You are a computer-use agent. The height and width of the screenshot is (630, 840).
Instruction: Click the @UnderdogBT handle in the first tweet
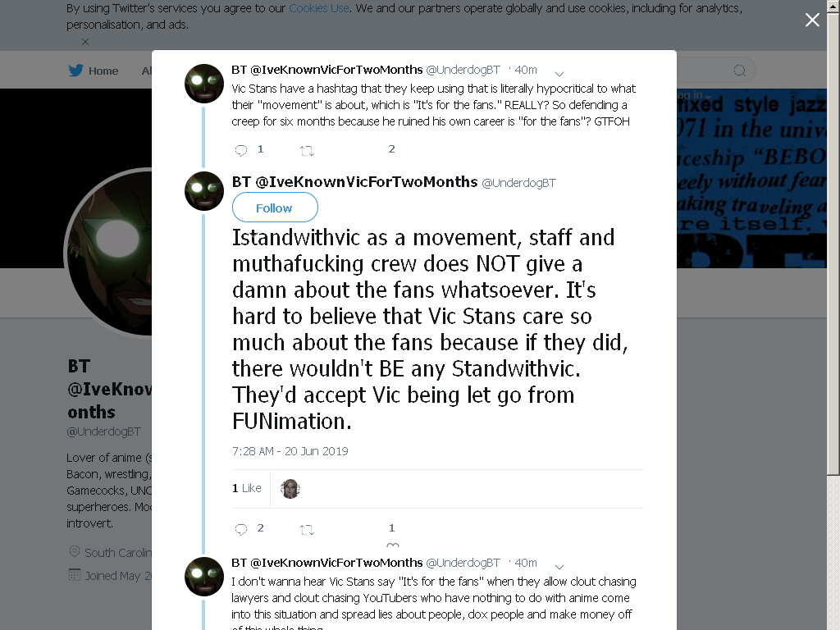point(463,70)
